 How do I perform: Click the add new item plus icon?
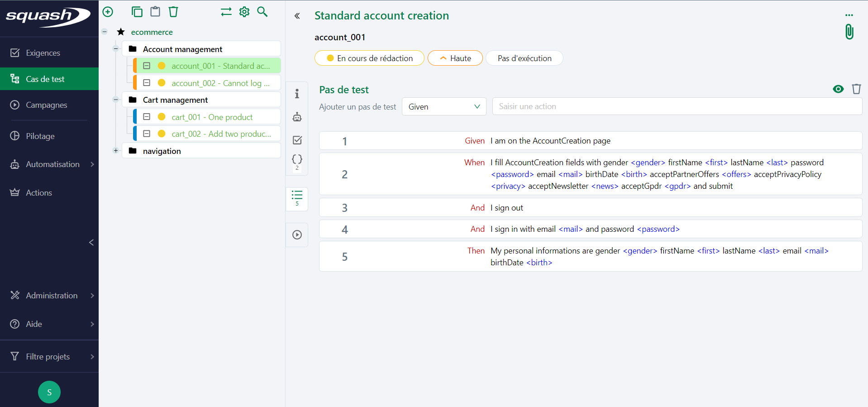click(x=108, y=12)
